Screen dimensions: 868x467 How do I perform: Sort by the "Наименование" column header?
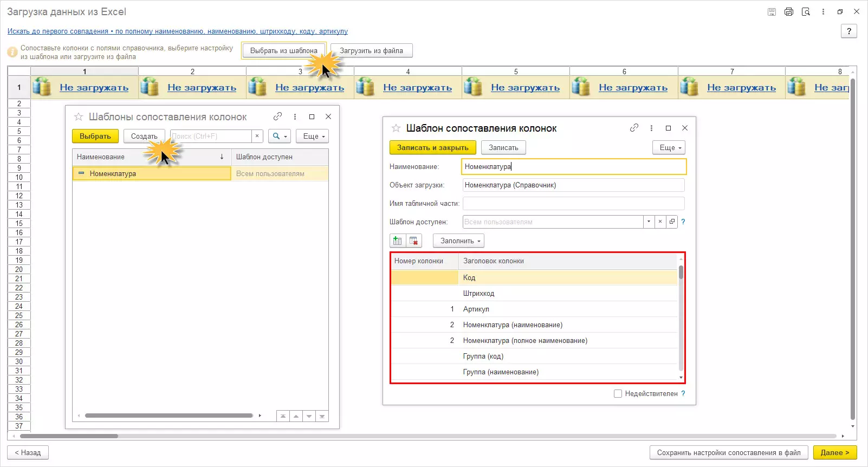(x=152, y=157)
